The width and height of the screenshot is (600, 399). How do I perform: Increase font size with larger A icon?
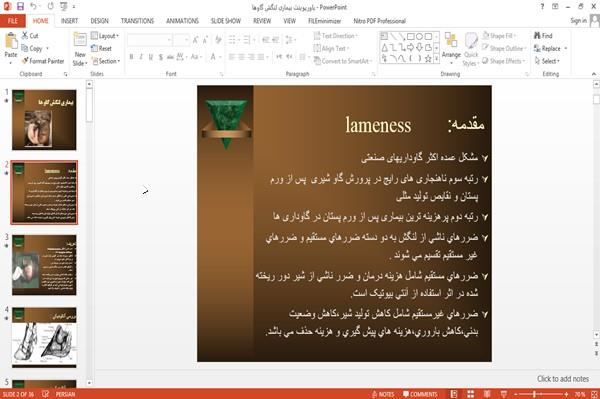pos(196,40)
